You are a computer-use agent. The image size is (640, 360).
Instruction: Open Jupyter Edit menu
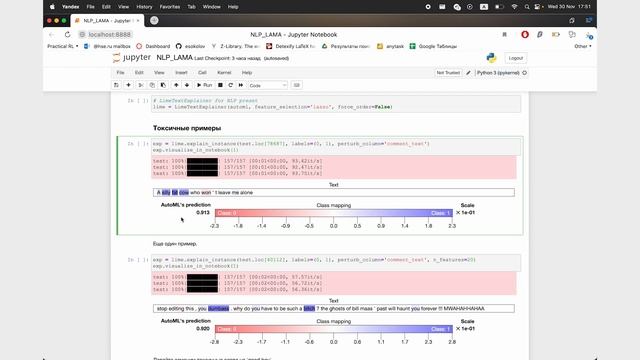tap(139, 73)
